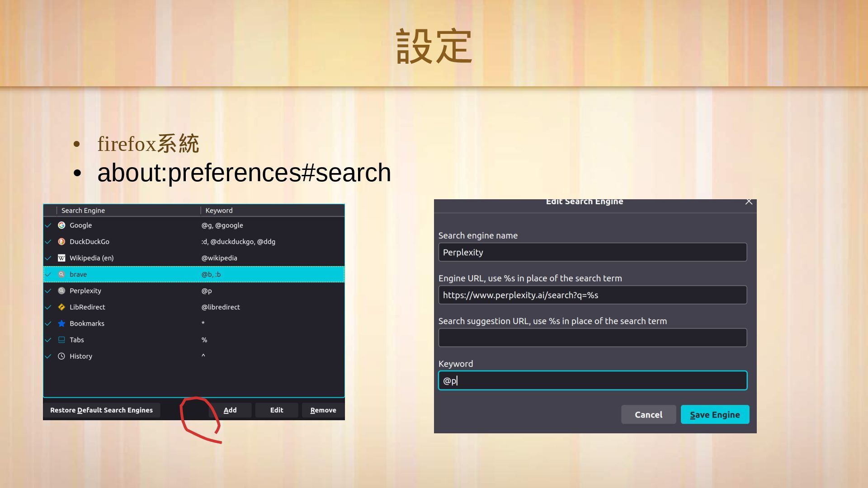Click the Add search engine button
Viewport: 868px width, 488px height.
click(230, 410)
